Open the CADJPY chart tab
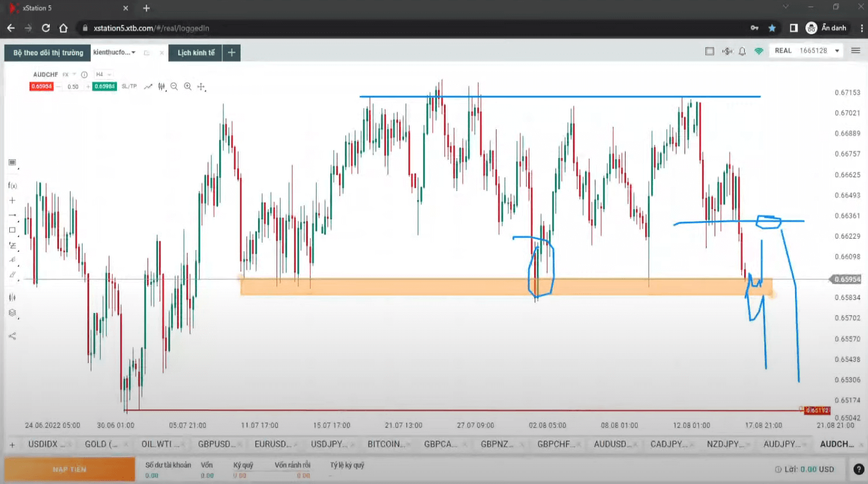Viewport: 868px width, 484px height. 668,444
